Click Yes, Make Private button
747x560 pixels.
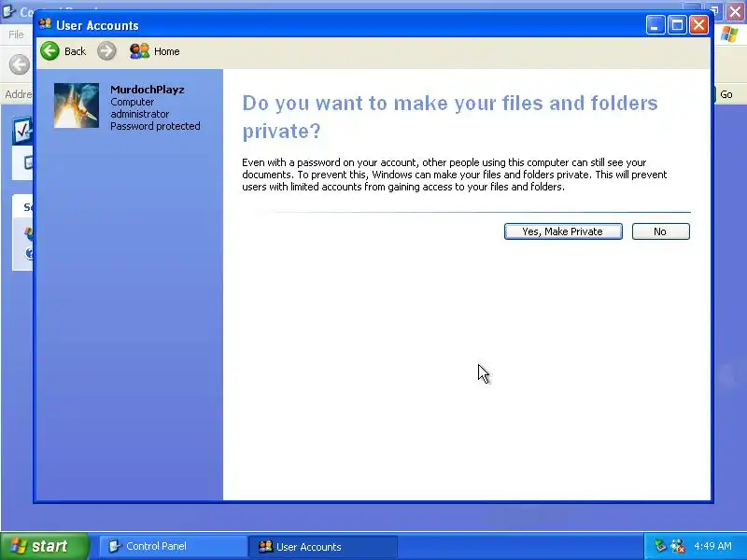[563, 231]
